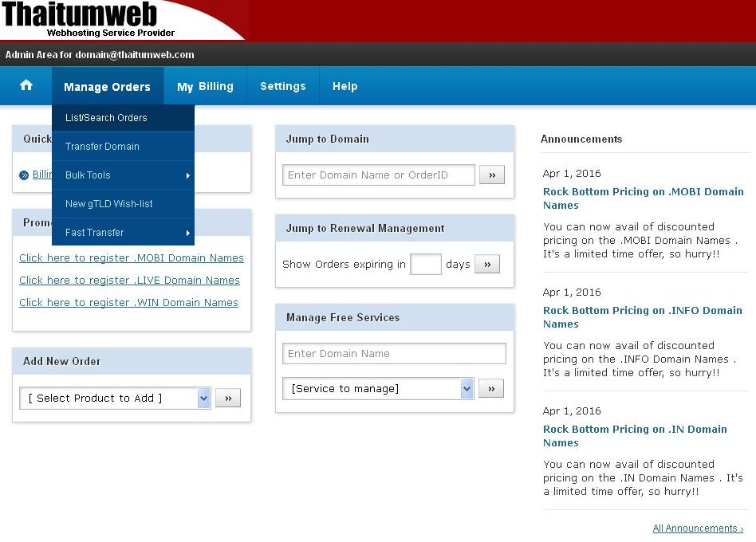Open Rock Bottom Pricing on .MOBI announcement

(x=644, y=198)
